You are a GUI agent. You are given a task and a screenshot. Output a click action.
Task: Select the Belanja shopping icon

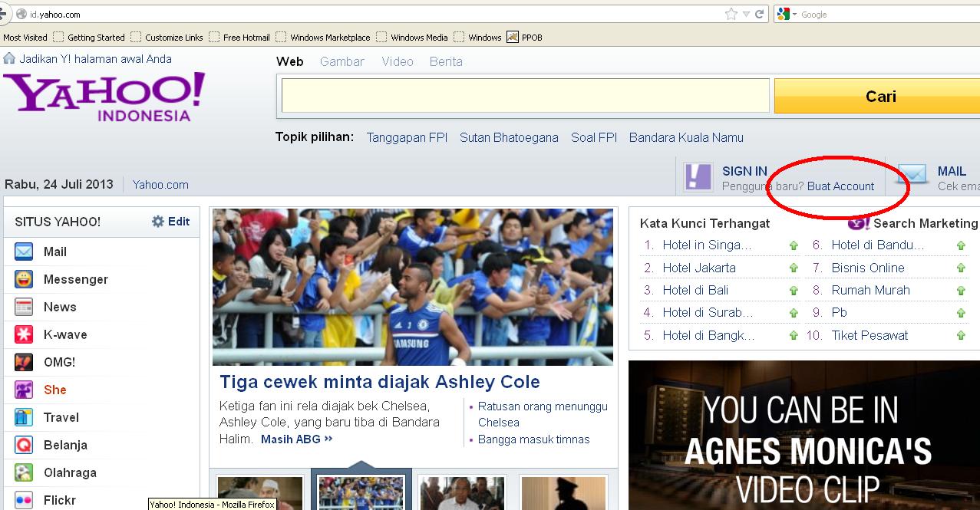coord(23,445)
